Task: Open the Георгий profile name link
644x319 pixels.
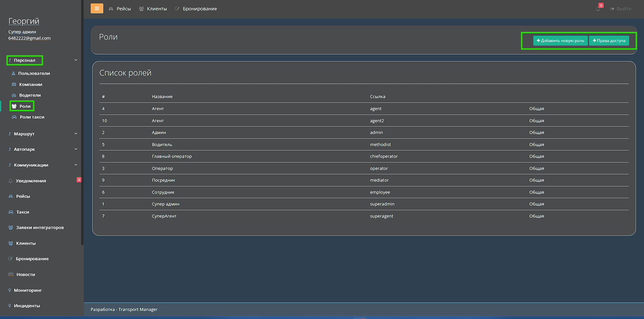Action: pos(24,21)
